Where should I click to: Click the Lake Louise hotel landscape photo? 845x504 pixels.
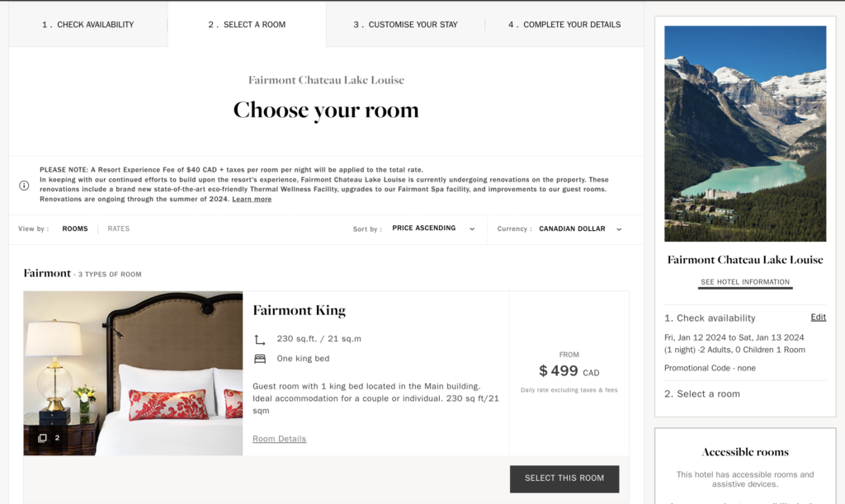tap(745, 134)
